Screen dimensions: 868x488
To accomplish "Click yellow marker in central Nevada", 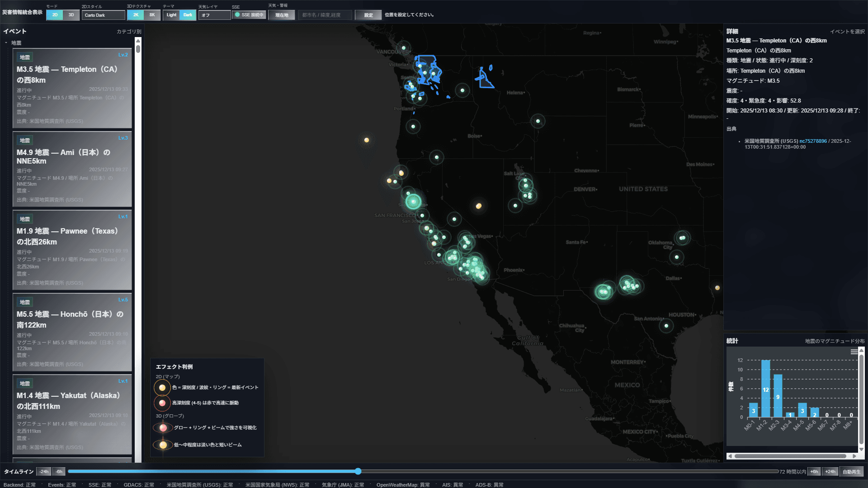I will pyautogui.click(x=479, y=206).
